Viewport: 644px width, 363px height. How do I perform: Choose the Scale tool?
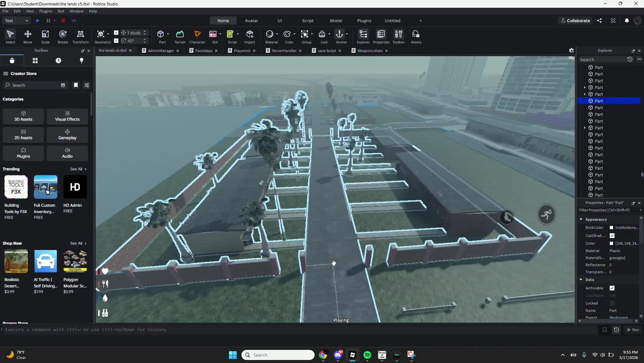(45, 37)
